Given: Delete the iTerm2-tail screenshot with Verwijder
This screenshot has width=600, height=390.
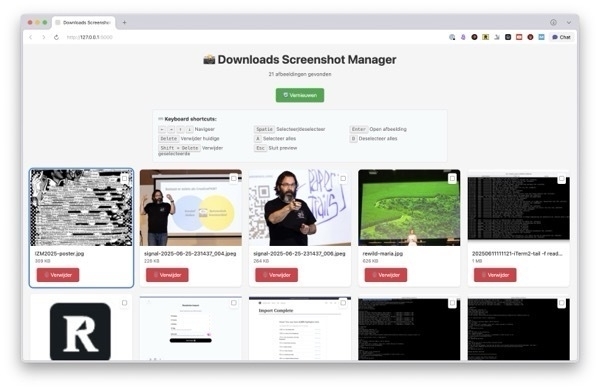Looking at the screenshot, I should (x=495, y=275).
